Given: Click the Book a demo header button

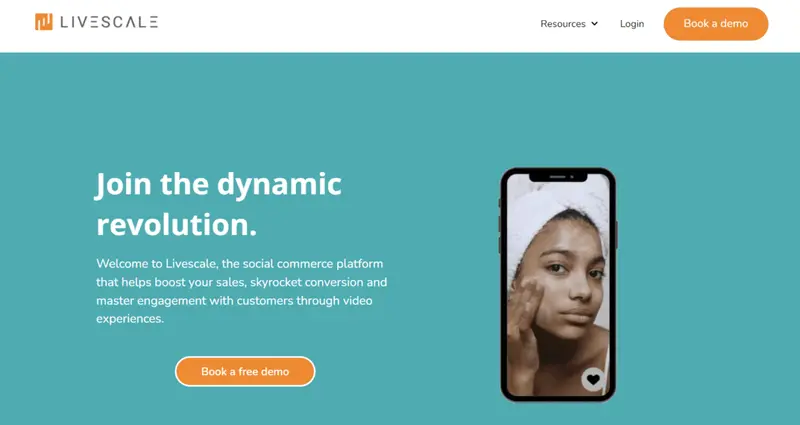Looking at the screenshot, I should (x=716, y=23).
